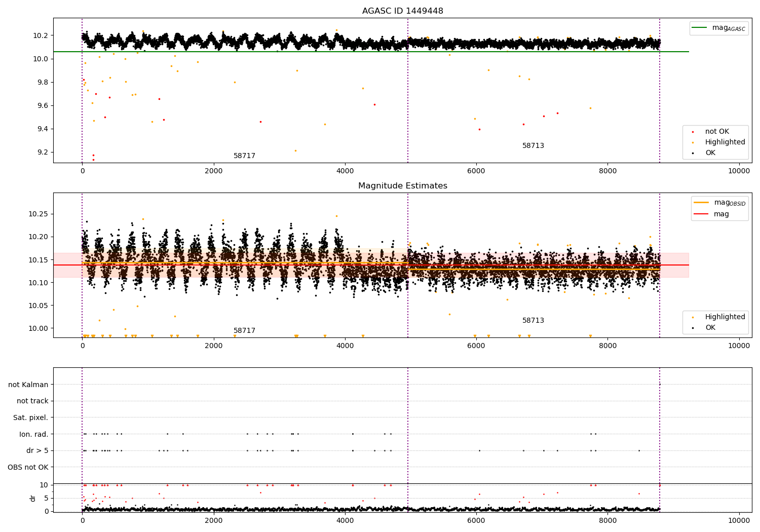Click the 58717 annotation in Magnitude Estimates plot
This screenshot has width=760, height=532.
point(244,331)
